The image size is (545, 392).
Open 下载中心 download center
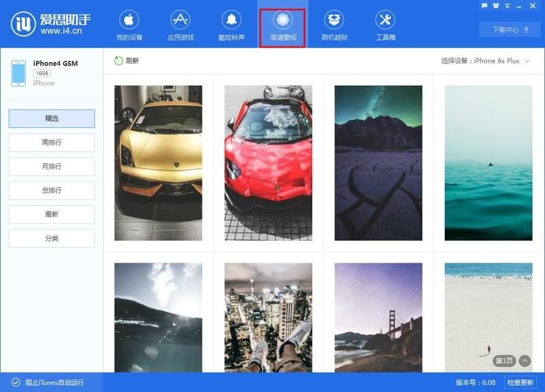(511, 29)
